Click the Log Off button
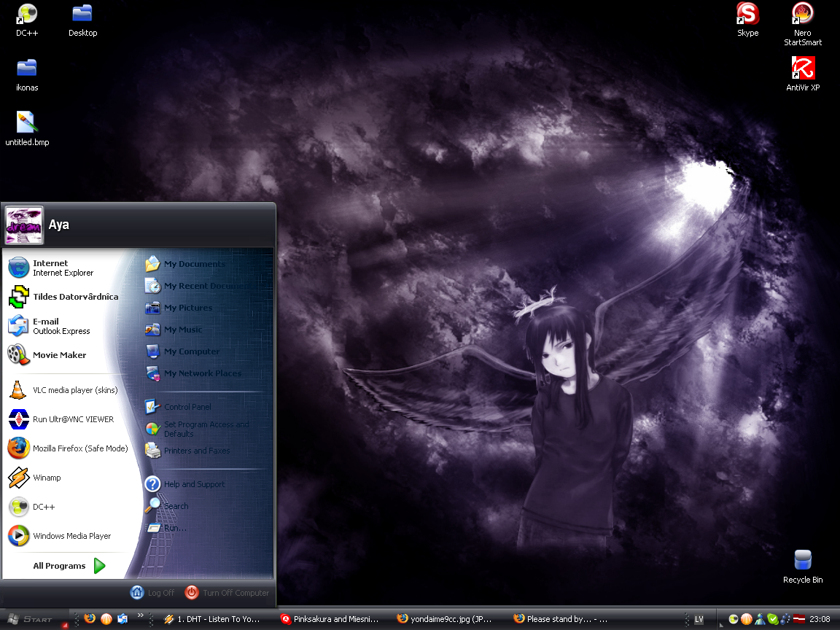 (152, 593)
